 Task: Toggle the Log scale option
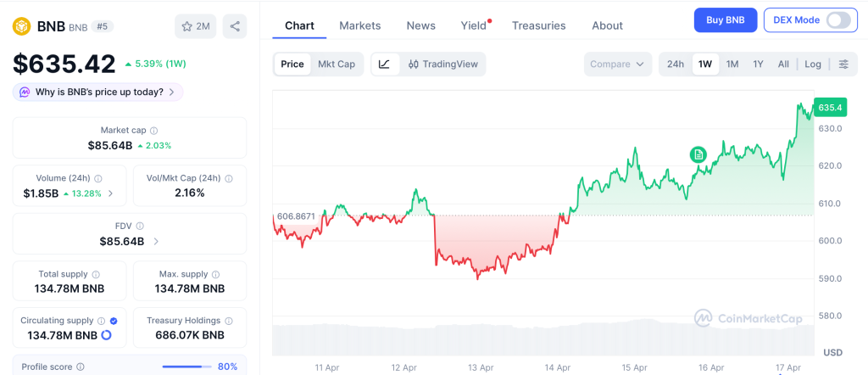click(x=813, y=64)
